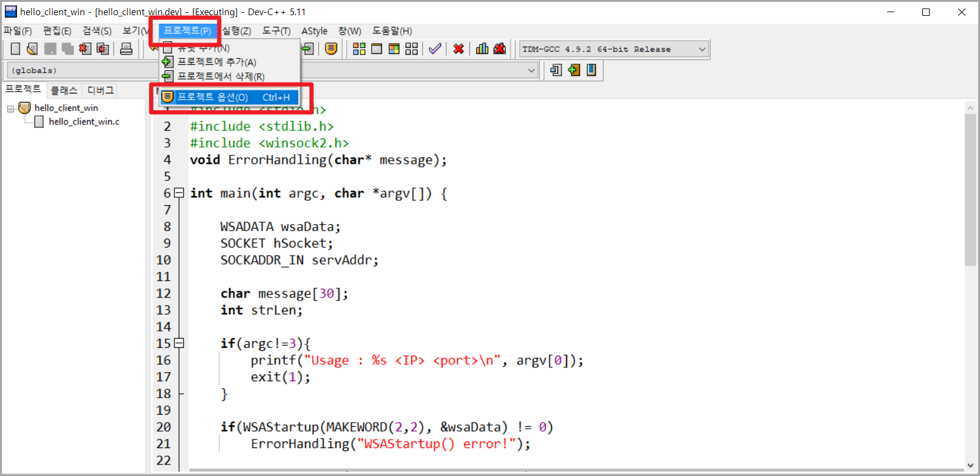Click the 'ErrorHandling("WSAStartup() error!");' line

pos(391,444)
